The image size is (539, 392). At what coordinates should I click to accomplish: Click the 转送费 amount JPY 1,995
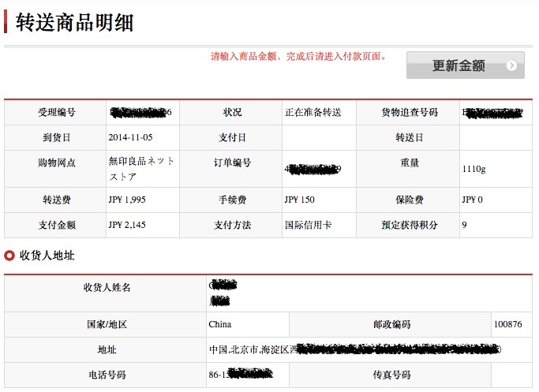[127, 200]
